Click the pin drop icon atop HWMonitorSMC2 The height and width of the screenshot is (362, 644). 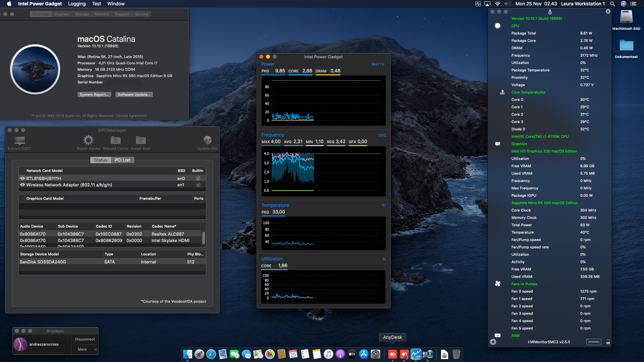tap(550, 12)
